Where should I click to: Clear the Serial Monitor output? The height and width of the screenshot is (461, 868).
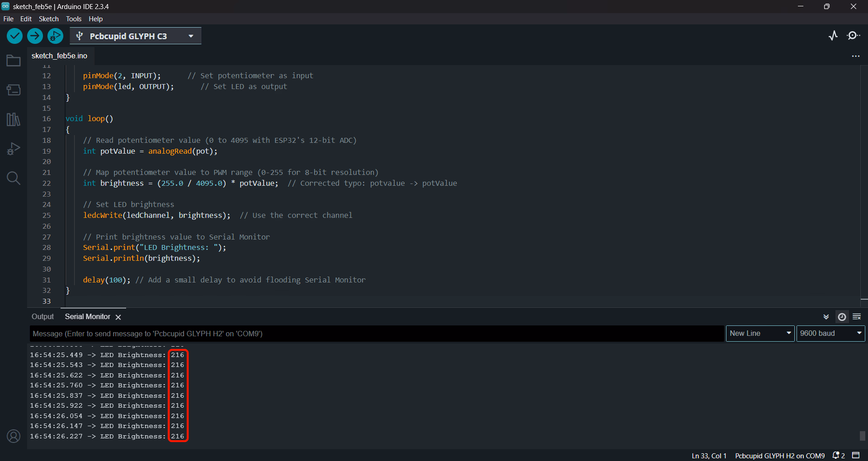[857, 317]
